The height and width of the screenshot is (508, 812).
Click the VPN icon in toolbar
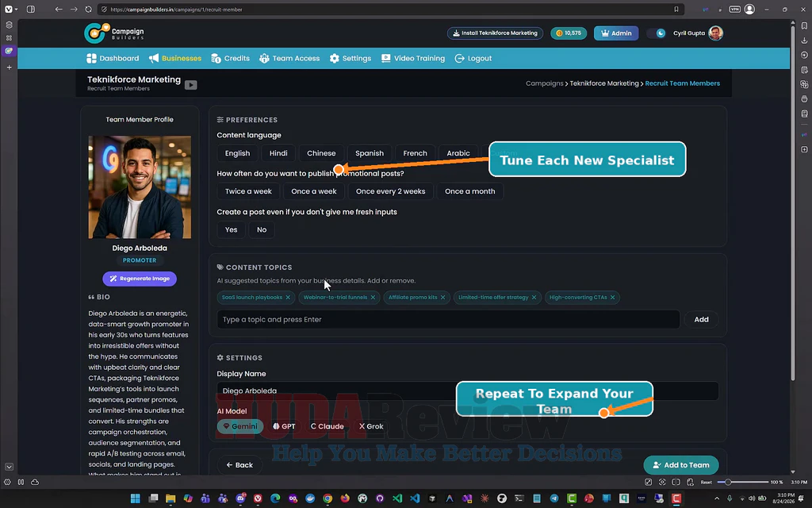(734, 10)
